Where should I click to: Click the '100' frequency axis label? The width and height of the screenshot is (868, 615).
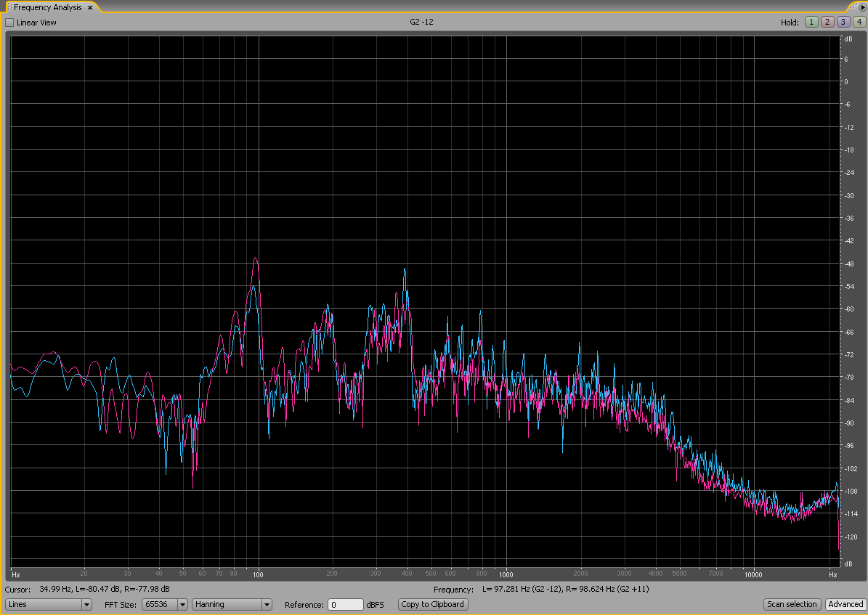(x=259, y=574)
